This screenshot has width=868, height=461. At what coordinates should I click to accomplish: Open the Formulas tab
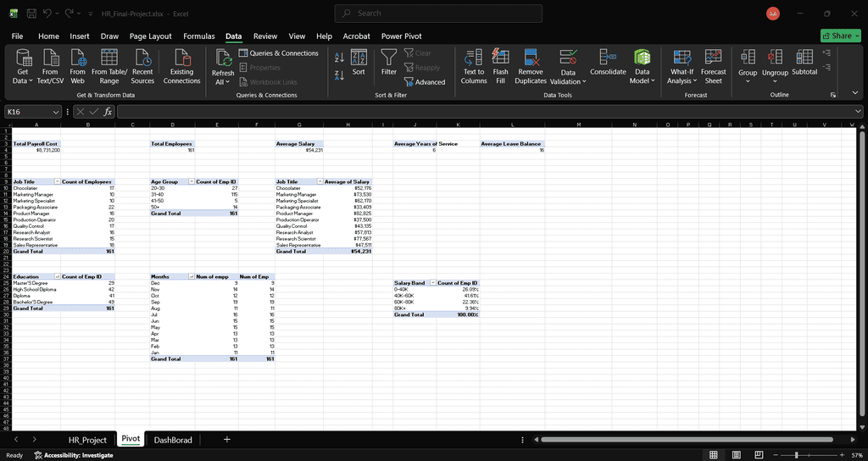click(198, 36)
